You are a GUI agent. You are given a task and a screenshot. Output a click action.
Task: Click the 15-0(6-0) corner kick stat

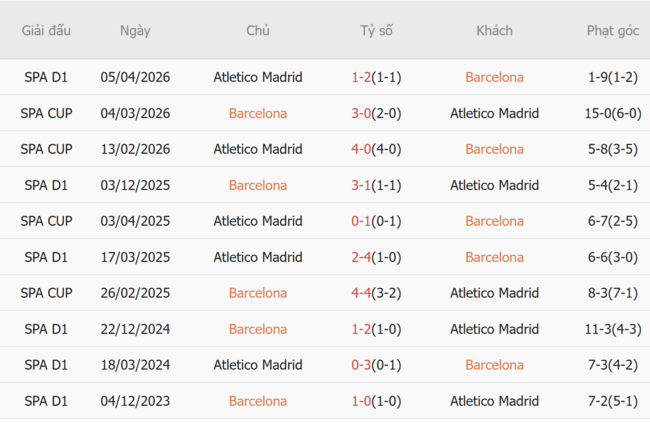coord(613,113)
